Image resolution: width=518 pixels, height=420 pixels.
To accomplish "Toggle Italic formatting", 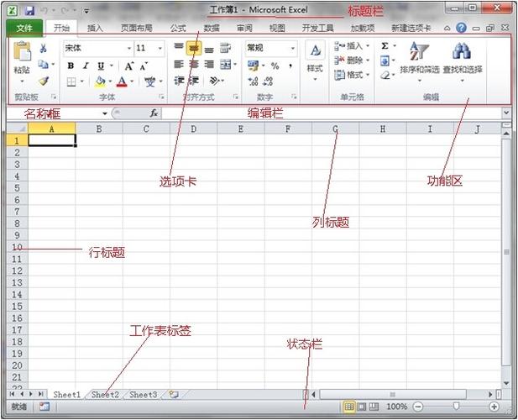I will 86,66.
